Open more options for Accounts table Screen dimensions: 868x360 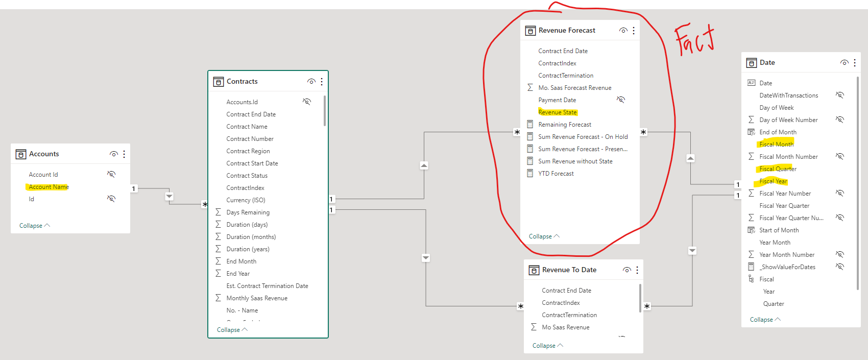coord(124,154)
